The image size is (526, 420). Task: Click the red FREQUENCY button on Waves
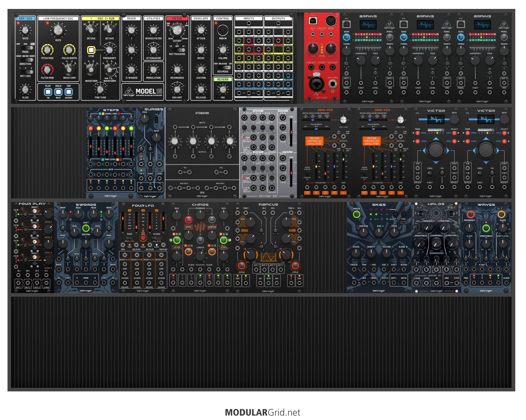click(471, 214)
